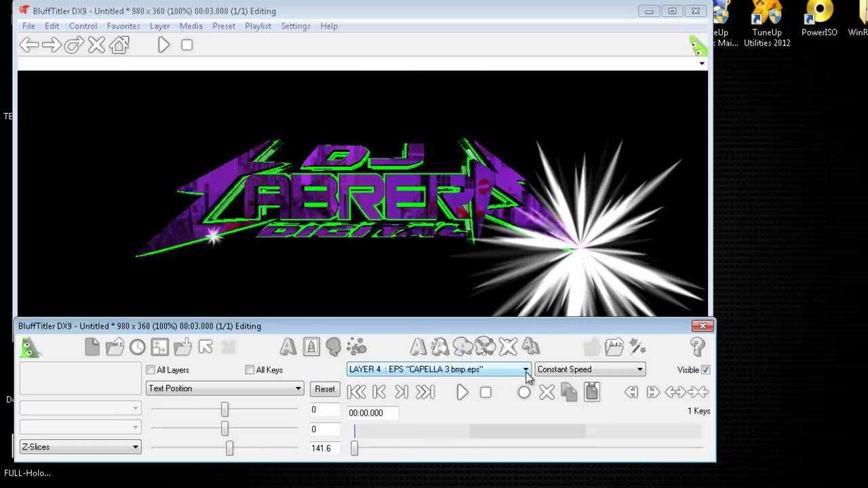Jump to the first key
868x488 pixels.
coord(356,392)
